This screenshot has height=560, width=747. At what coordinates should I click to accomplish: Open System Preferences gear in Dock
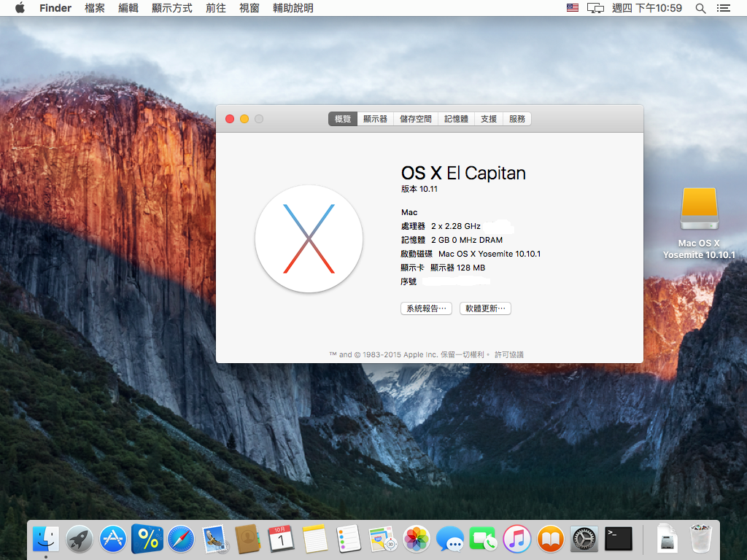pyautogui.click(x=584, y=539)
